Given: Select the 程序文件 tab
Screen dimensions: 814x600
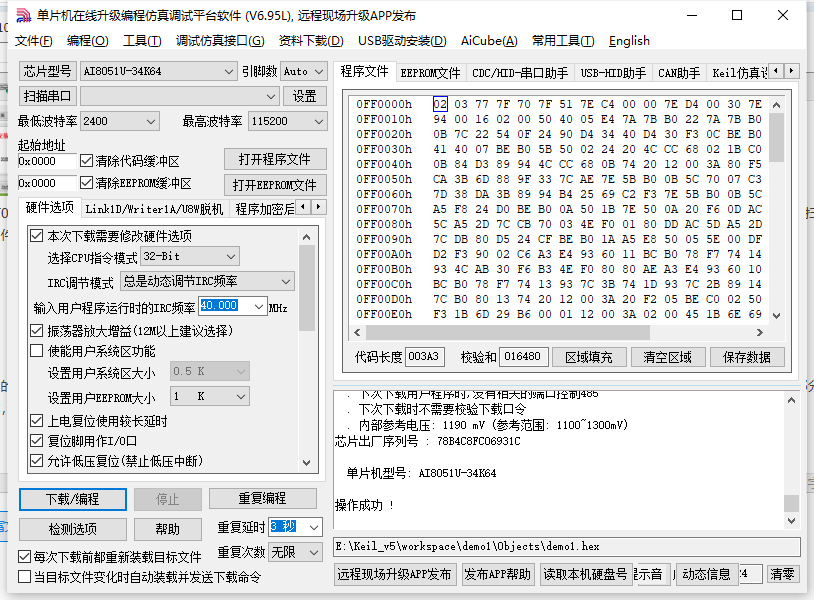Looking at the screenshot, I should [364, 72].
